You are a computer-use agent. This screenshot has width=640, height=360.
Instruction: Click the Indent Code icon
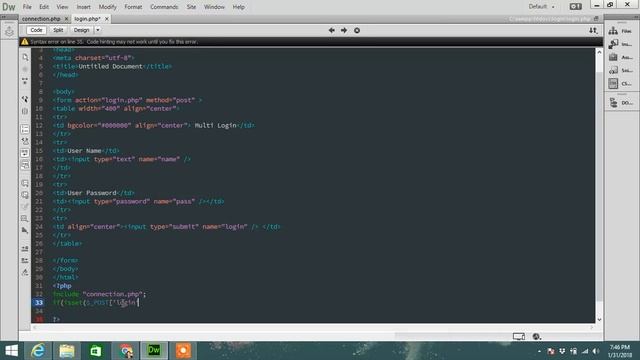pyautogui.click(x=25, y=249)
